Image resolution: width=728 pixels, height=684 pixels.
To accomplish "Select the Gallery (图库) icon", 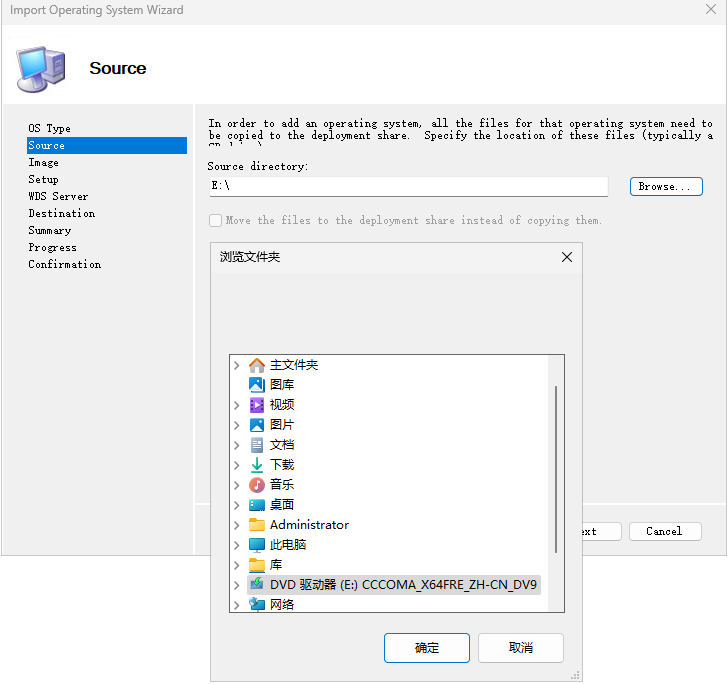I will point(257,385).
